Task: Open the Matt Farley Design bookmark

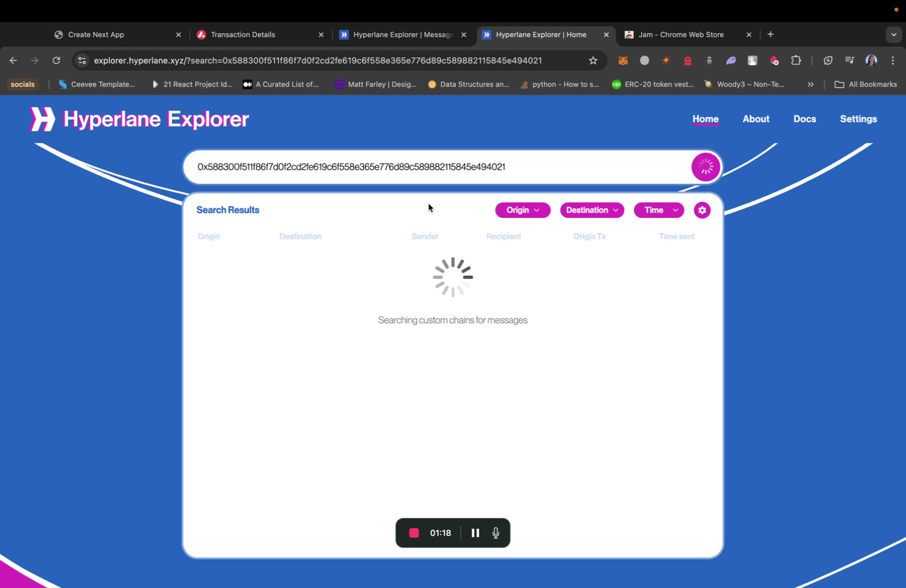Action: click(376, 84)
